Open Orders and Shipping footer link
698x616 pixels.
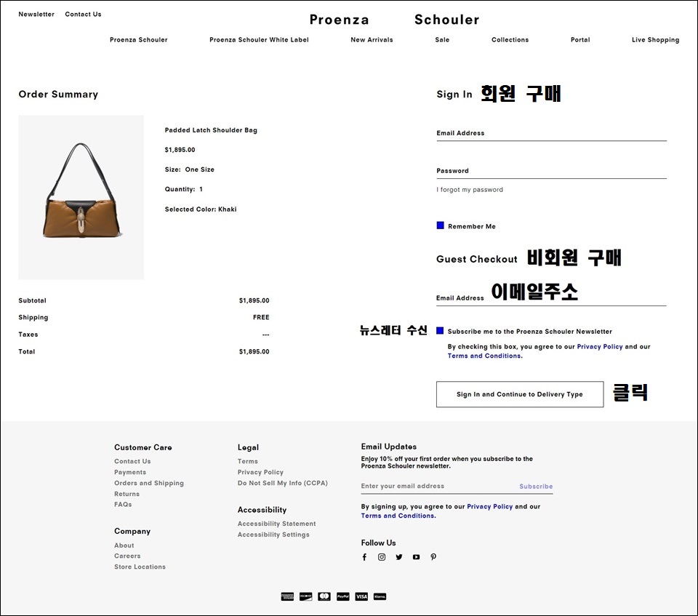click(x=148, y=483)
